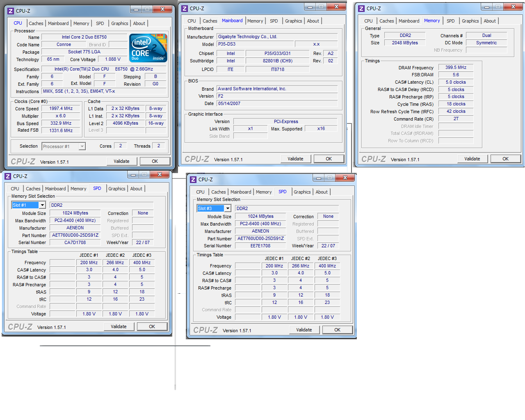The width and height of the screenshot is (525, 420).
Task: Click the CPU-Z icon in Slot #3 SPD window title bar
Action: pos(193,180)
